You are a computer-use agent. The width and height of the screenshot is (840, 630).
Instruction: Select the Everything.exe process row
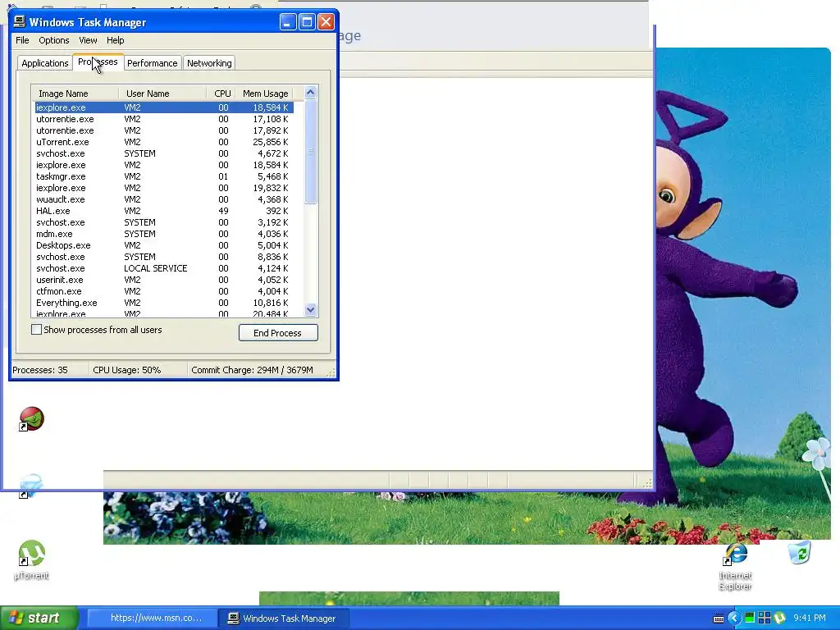[163, 303]
